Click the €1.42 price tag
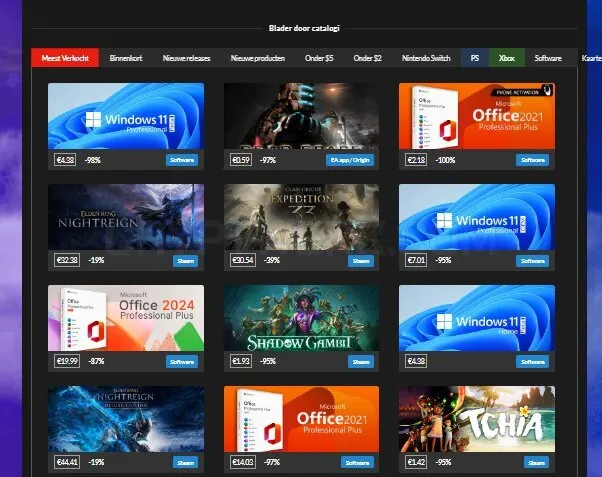Image resolution: width=602 pixels, height=477 pixels. (416, 462)
